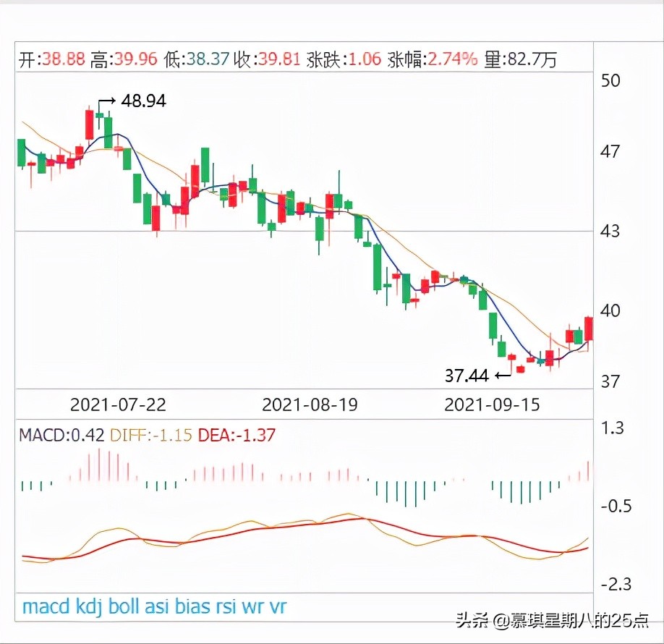Switch to the macd indicator tab
This screenshot has height=644, width=664.
pos(46,606)
